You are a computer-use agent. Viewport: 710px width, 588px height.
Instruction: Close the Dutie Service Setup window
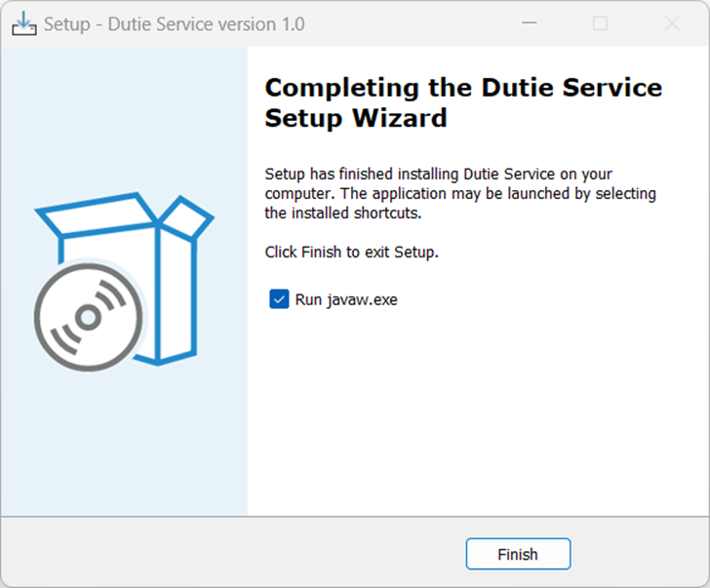point(671,23)
